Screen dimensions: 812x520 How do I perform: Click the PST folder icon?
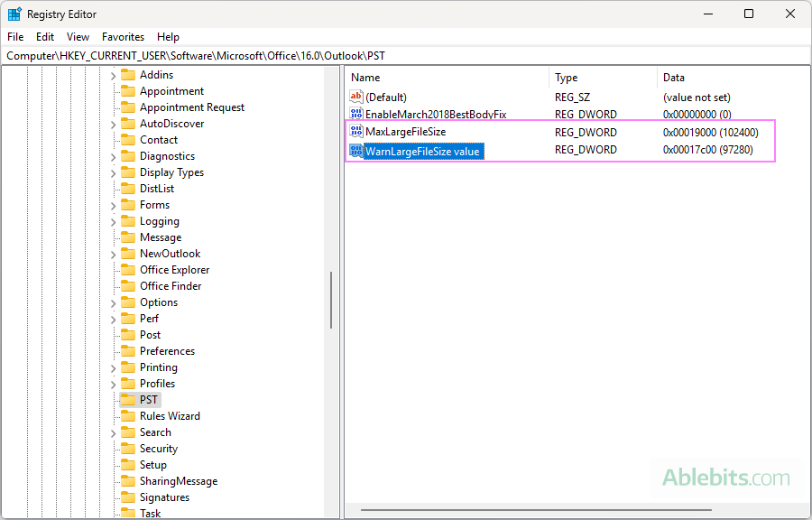(x=128, y=400)
